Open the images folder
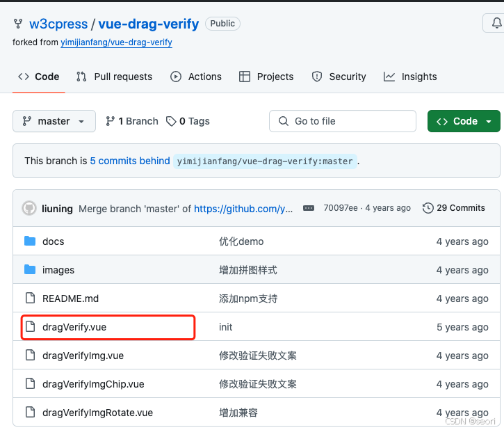This screenshot has height=430, width=504. pyautogui.click(x=58, y=270)
